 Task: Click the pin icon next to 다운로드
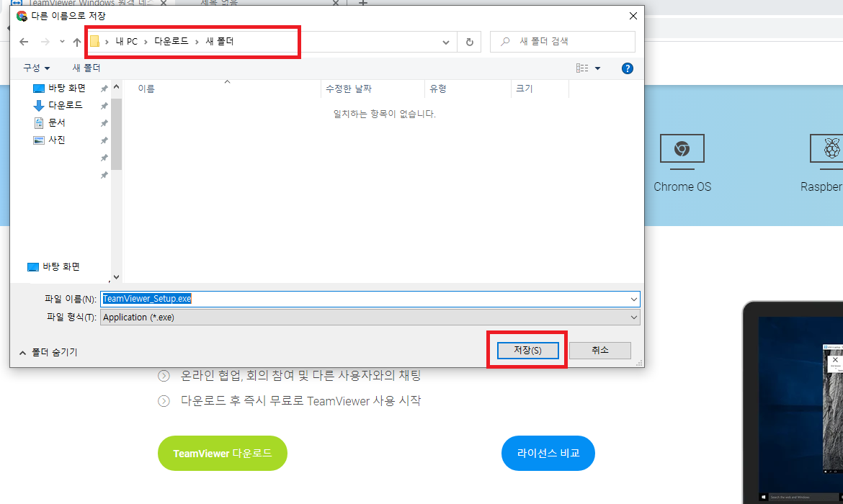click(x=104, y=106)
